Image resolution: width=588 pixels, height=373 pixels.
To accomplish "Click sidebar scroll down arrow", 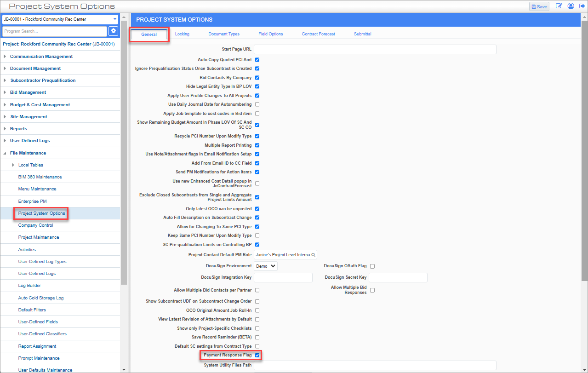I will coord(124,369).
